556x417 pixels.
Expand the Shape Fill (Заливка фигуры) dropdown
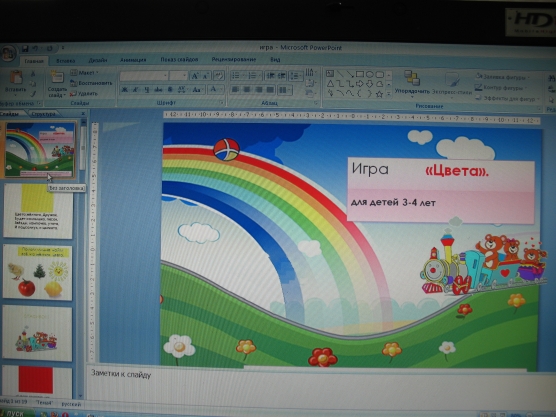tap(502, 76)
